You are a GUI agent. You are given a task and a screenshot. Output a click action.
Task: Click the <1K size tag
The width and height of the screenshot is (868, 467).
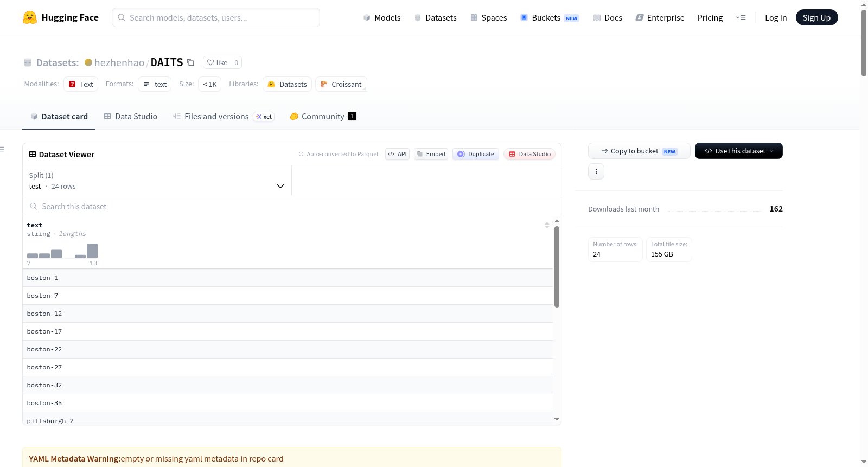[x=209, y=84]
